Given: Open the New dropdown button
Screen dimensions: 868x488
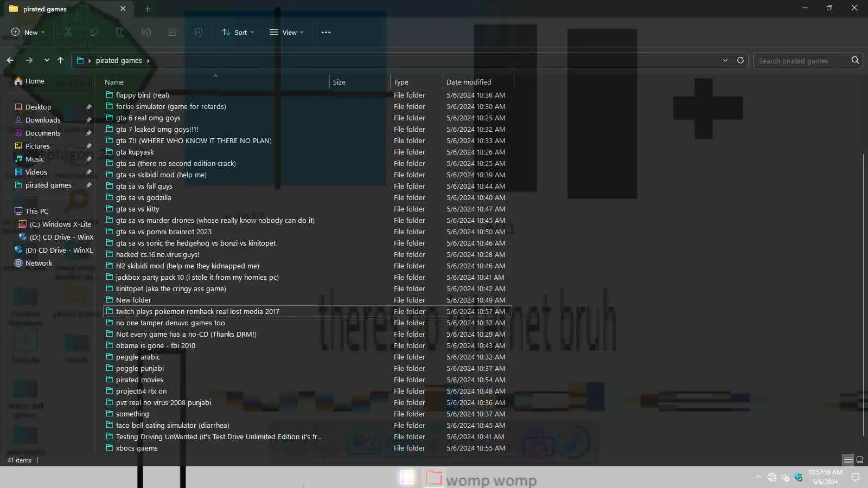Looking at the screenshot, I should [x=28, y=33].
